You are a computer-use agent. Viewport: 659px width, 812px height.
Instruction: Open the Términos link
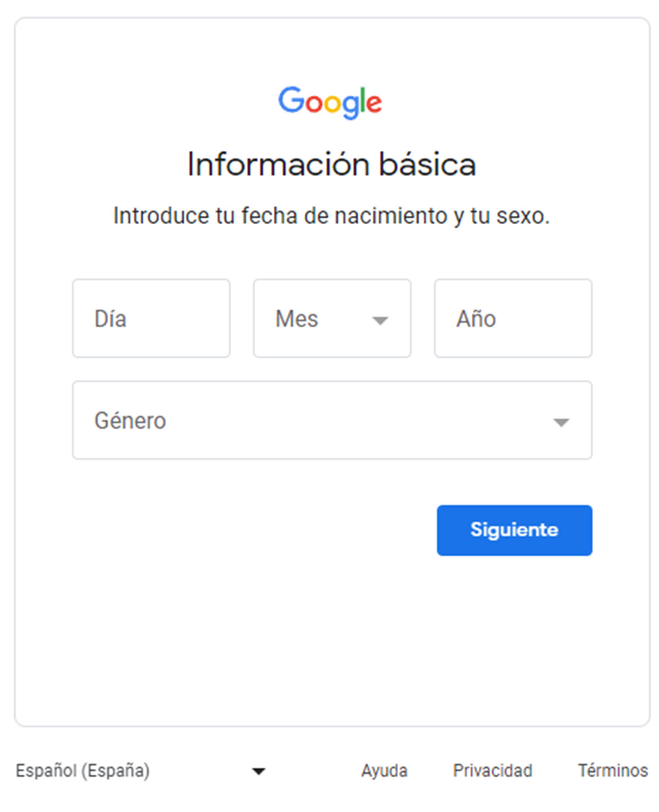[x=612, y=771]
